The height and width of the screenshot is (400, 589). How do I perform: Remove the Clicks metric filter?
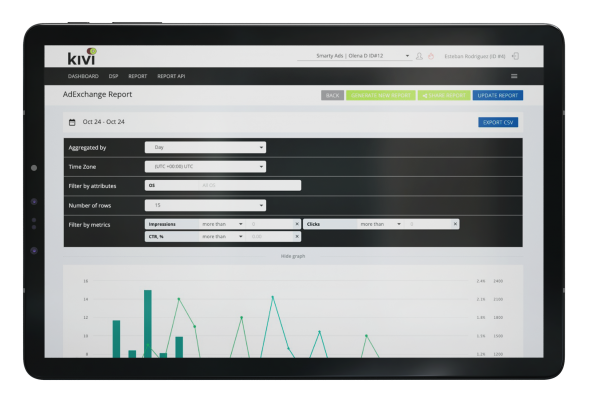[455, 224]
